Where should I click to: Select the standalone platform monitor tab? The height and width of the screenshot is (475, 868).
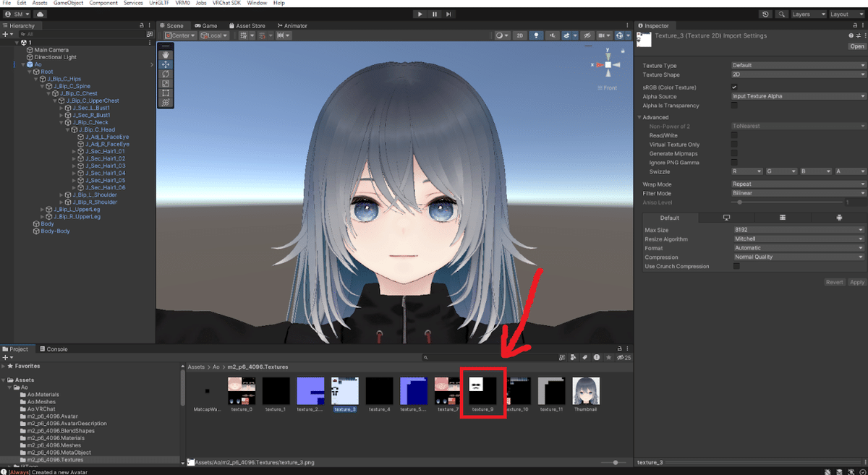point(726,218)
